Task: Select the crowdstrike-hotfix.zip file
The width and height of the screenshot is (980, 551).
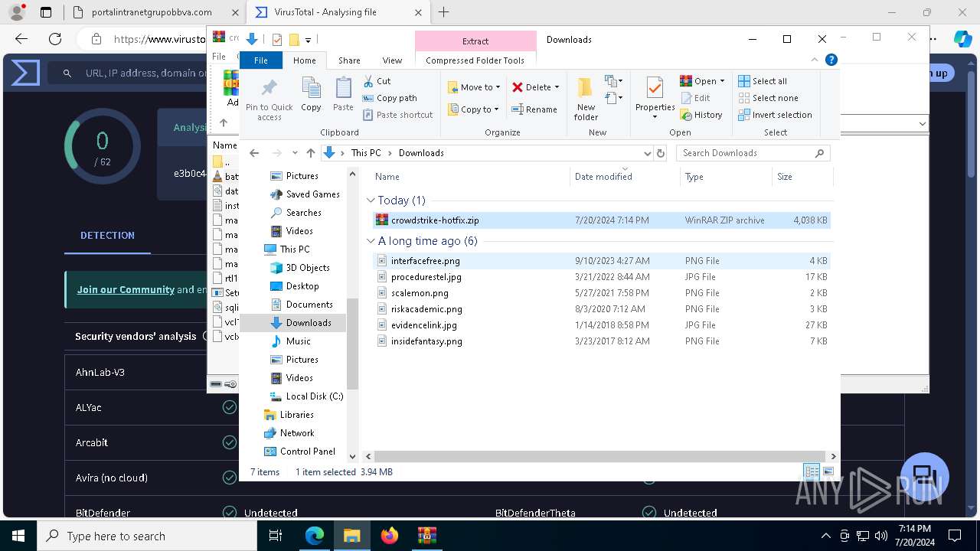Action: point(601,220)
